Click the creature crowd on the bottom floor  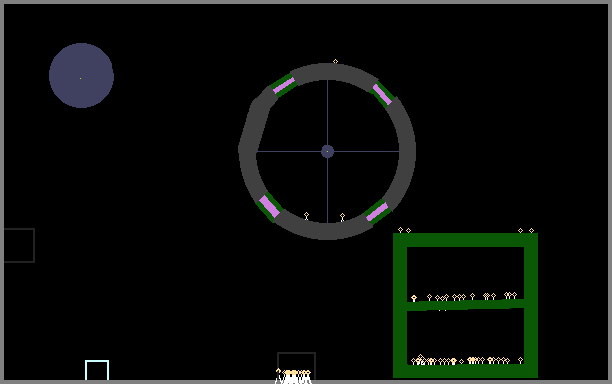pos(294,376)
